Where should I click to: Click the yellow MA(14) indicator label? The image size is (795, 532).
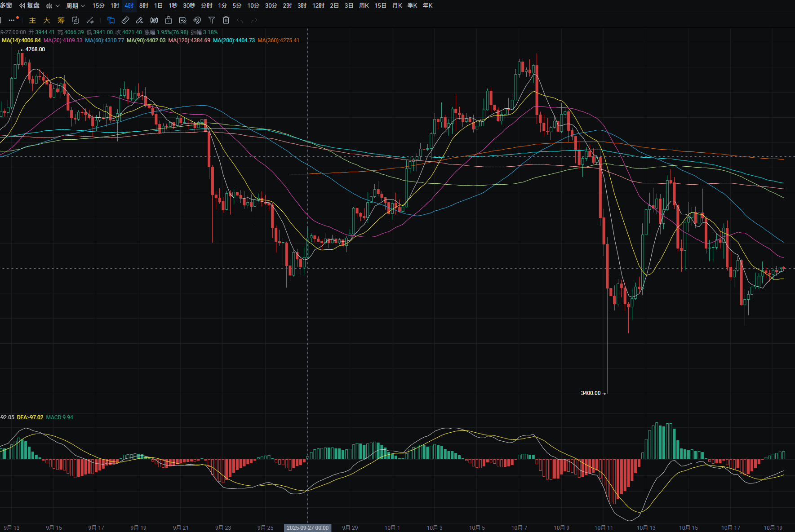[x=21, y=40]
